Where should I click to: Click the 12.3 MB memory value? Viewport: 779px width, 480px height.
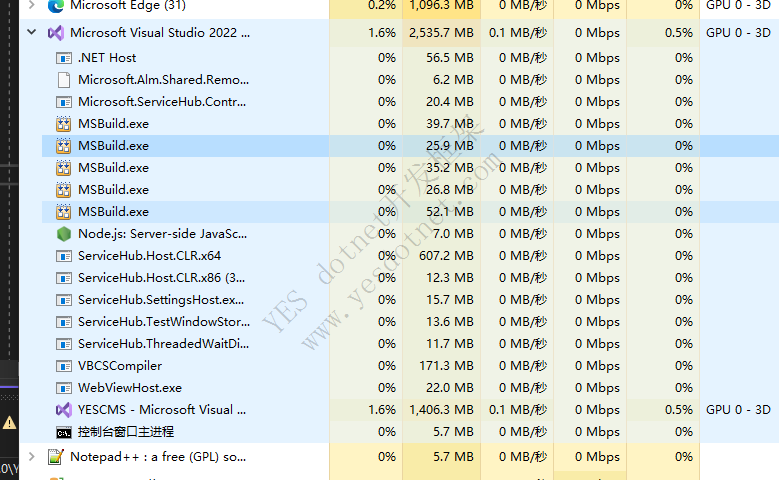pyautogui.click(x=450, y=278)
